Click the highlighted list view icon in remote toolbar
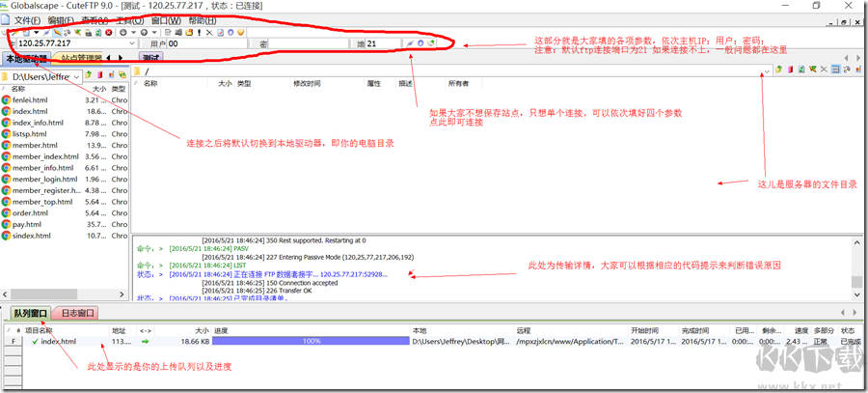The height and width of the screenshot is (393, 868). 836,70
